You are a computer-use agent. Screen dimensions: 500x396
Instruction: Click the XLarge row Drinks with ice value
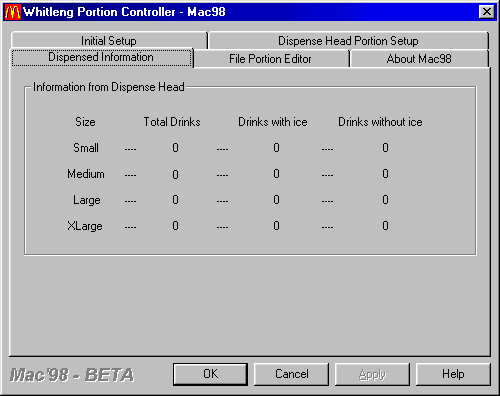pos(276,226)
